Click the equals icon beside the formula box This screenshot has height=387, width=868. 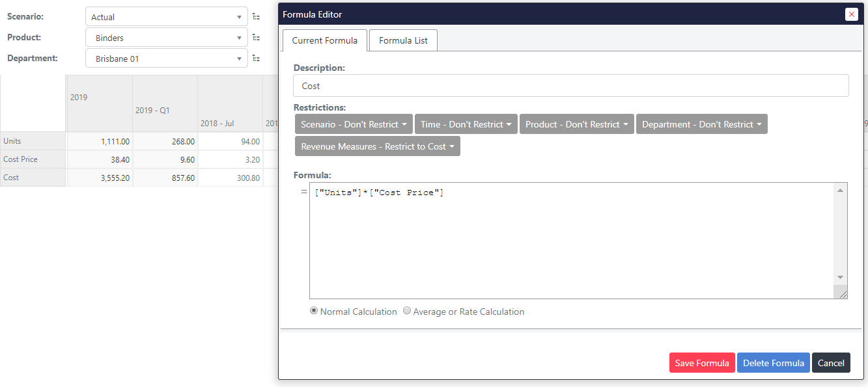pyautogui.click(x=303, y=191)
